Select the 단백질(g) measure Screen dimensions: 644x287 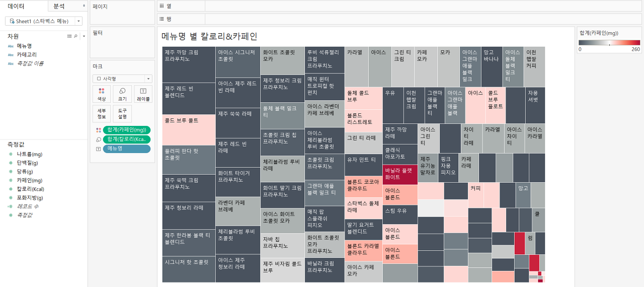click(x=27, y=163)
